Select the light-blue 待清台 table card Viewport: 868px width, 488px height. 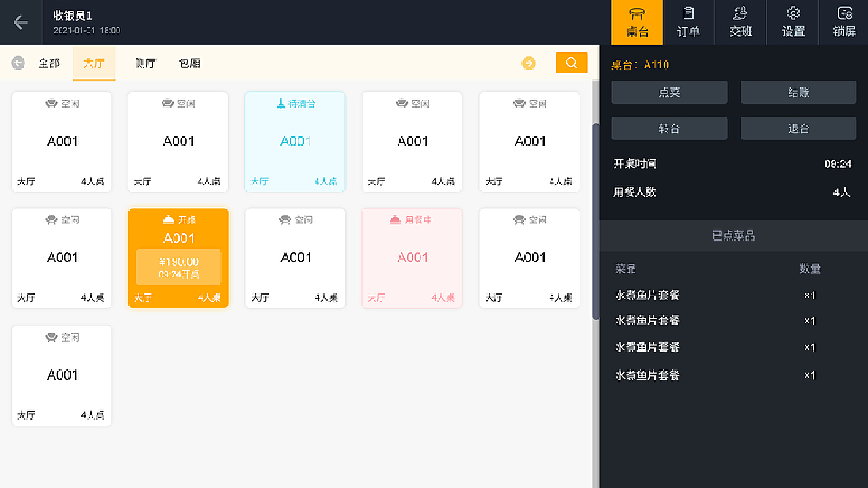click(295, 142)
